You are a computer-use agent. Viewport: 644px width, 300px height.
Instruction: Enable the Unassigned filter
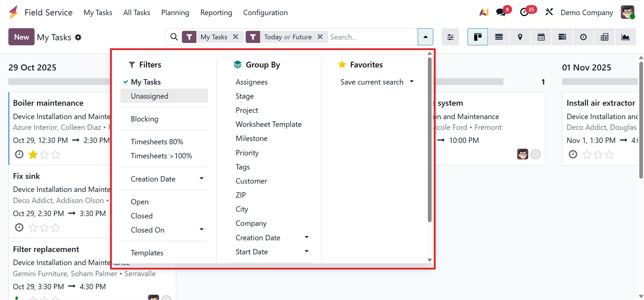(149, 96)
